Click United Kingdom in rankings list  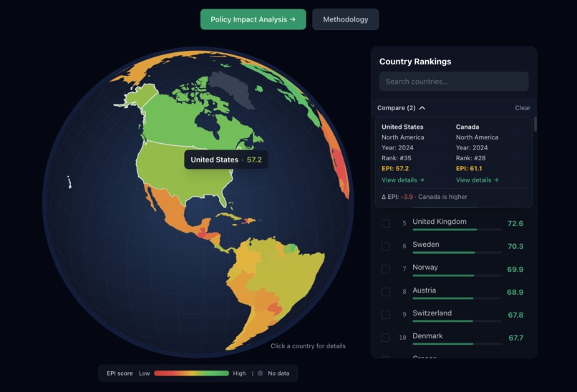[440, 221]
